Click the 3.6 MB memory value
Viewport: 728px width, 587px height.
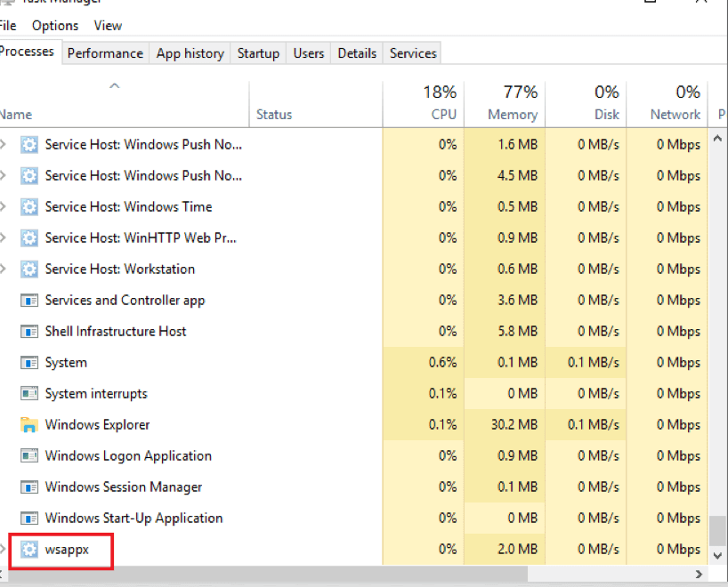coord(518,301)
